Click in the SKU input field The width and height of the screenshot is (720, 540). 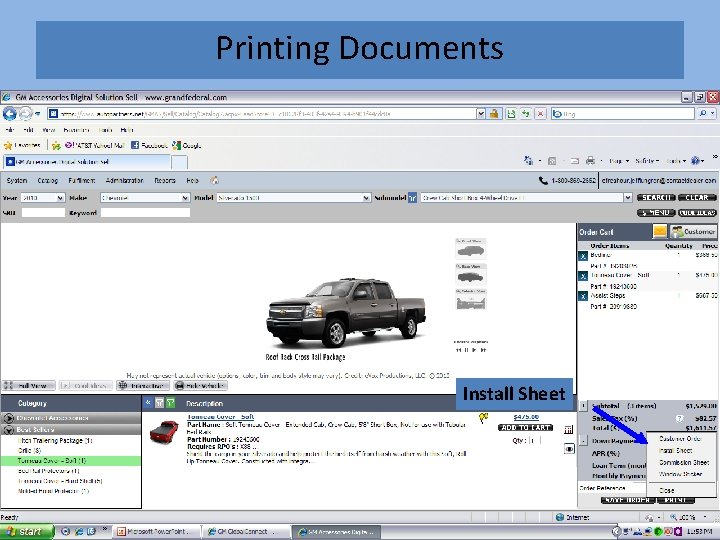pos(43,213)
